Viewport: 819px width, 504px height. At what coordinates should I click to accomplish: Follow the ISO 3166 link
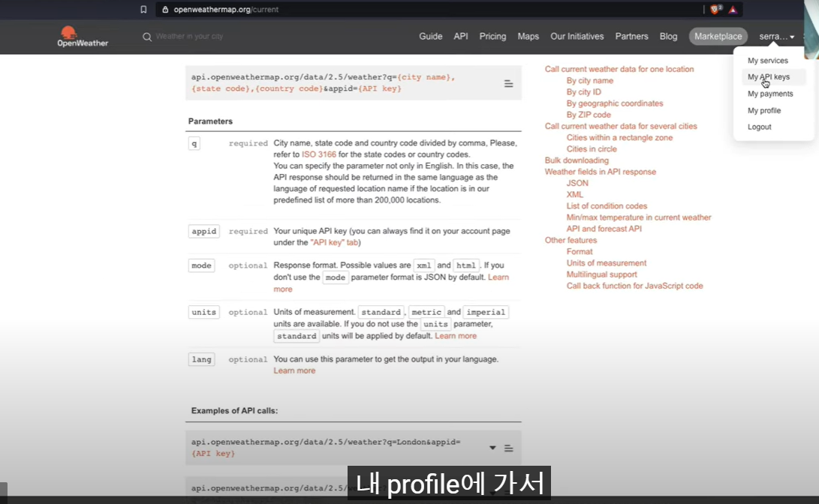click(318, 154)
